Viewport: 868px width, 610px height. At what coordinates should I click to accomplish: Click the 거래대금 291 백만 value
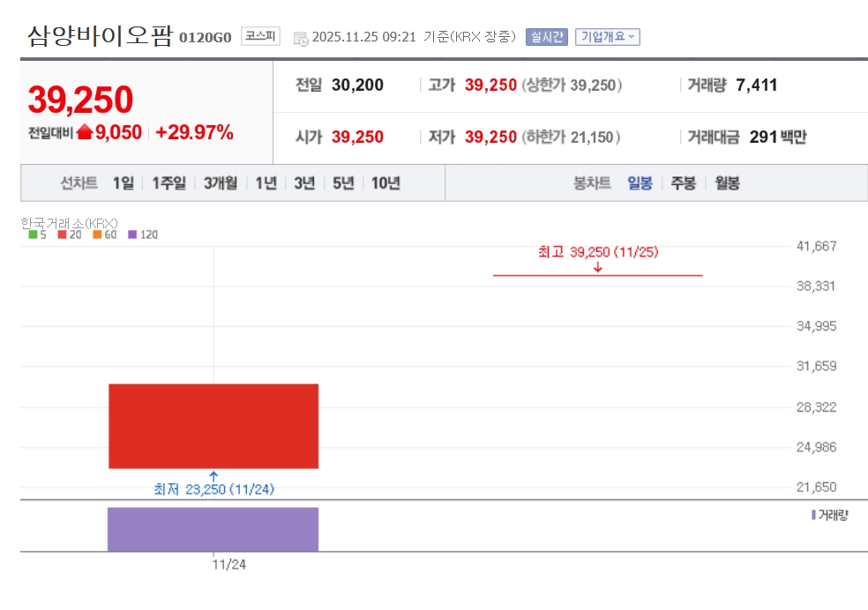click(778, 137)
